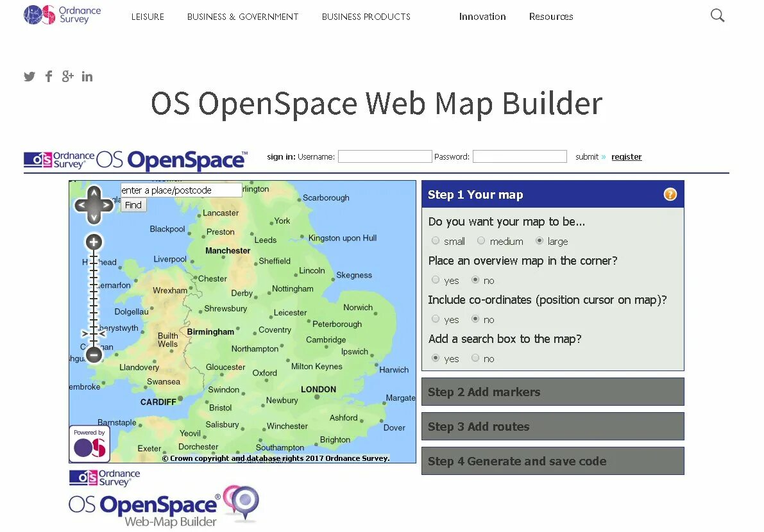764x532 pixels.
Task: Pan the map east with right arrow
Action: pos(106,205)
